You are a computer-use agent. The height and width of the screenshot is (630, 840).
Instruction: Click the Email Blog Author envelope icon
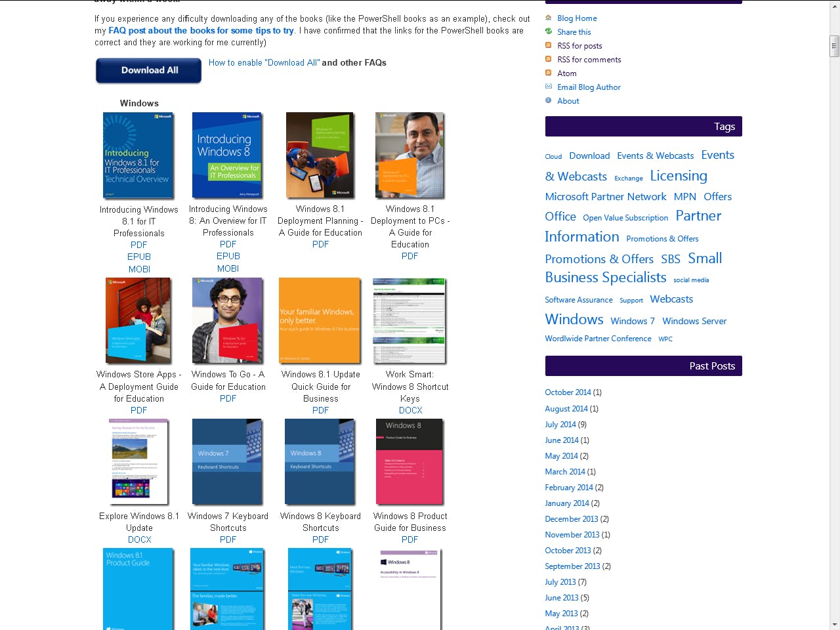pos(549,87)
